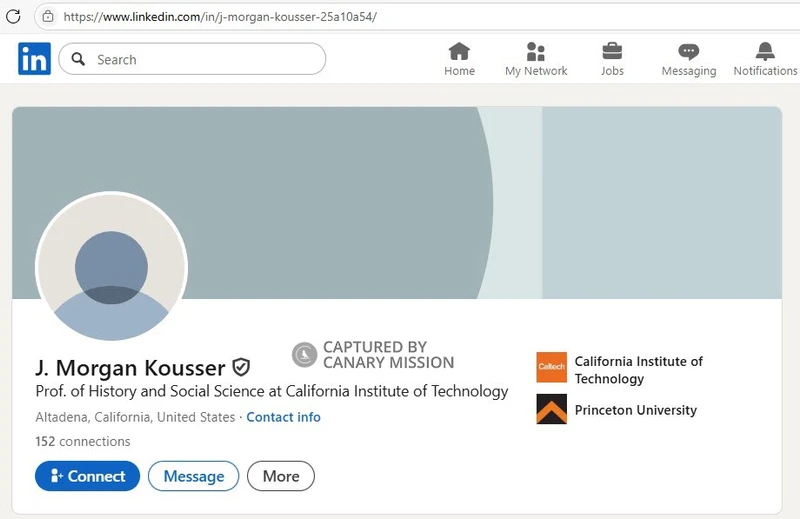The width and height of the screenshot is (800, 519).
Task: Click the search magnifier icon
Action: [78, 59]
